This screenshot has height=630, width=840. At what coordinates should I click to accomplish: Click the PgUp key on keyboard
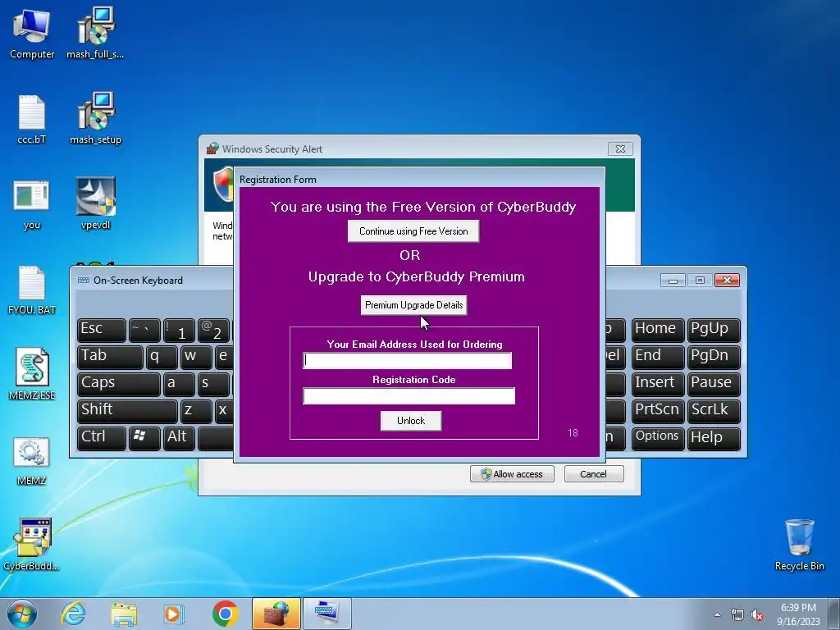[714, 330]
